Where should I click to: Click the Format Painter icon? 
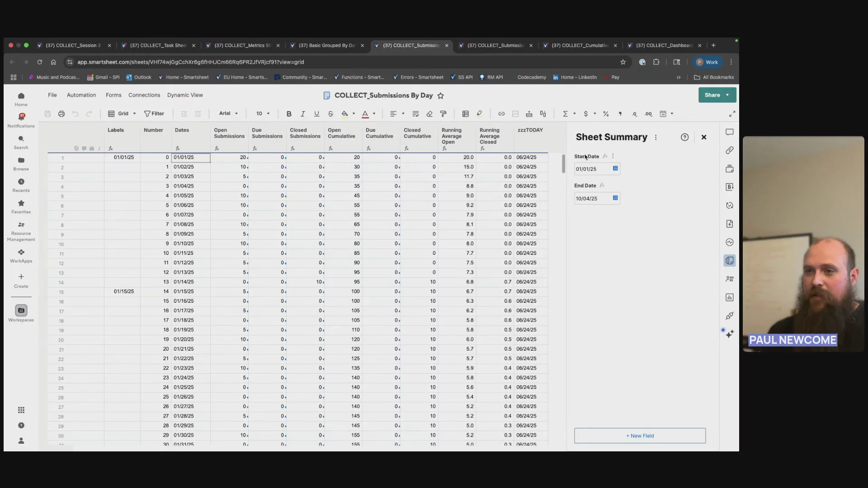coord(443,114)
